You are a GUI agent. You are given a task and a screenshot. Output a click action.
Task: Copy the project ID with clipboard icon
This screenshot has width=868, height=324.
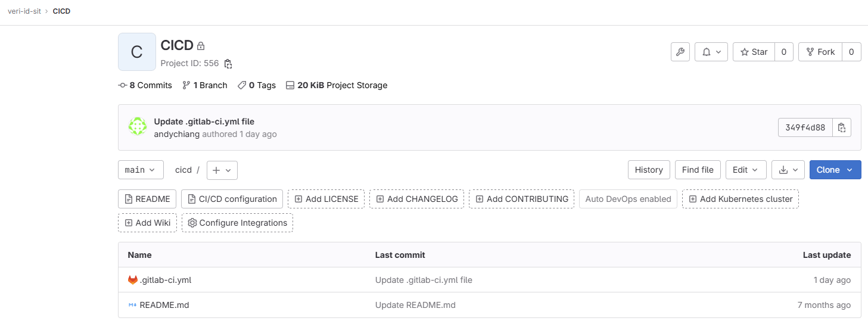coord(228,64)
